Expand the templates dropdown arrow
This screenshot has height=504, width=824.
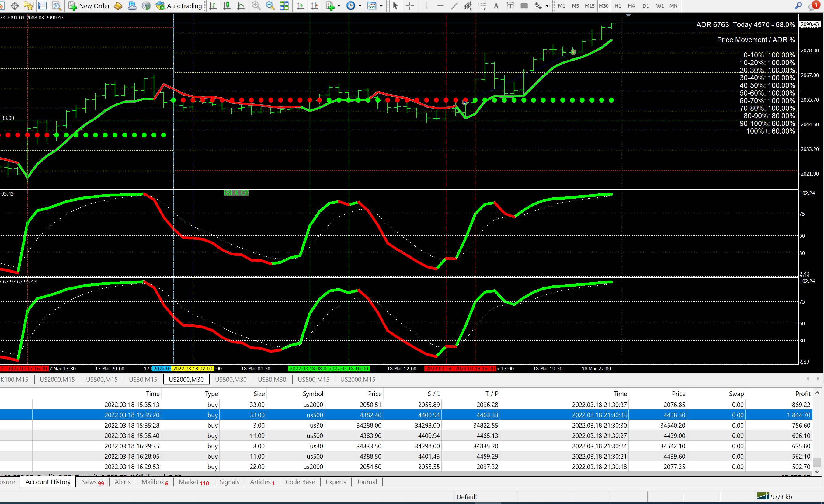coord(381,6)
